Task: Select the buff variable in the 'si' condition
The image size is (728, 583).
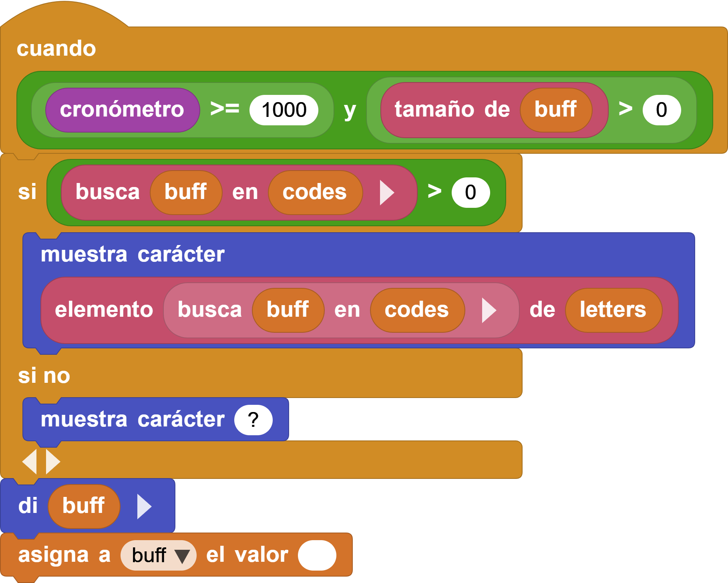Action: pyautogui.click(x=186, y=192)
